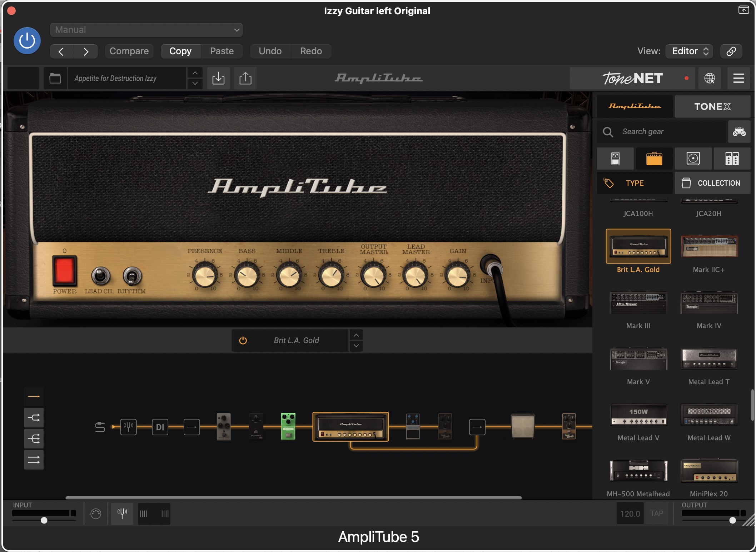Image resolution: width=756 pixels, height=552 pixels.
Task: Toggle the blue plugin power button
Action: pos(27,41)
